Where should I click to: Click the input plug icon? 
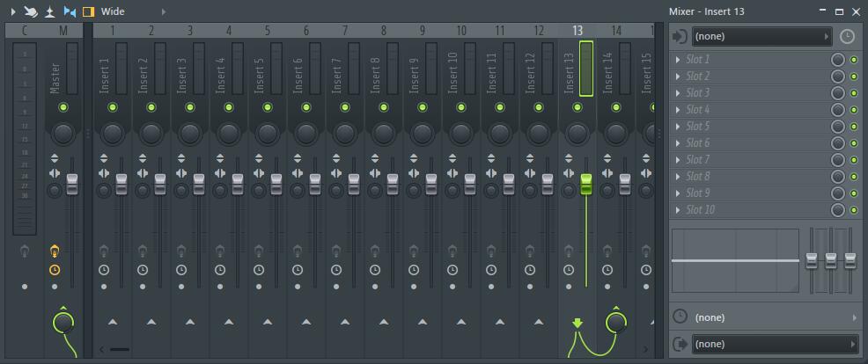point(679,37)
